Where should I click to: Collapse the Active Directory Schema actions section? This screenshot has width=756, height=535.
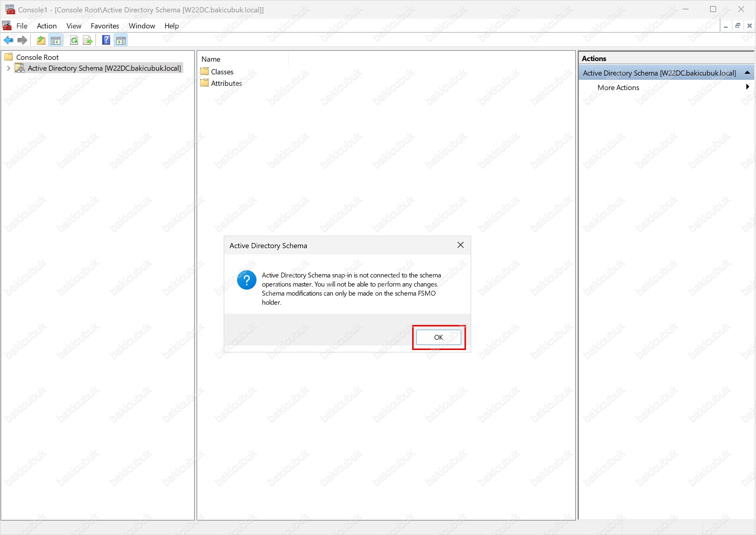pyautogui.click(x=747, y=73)
